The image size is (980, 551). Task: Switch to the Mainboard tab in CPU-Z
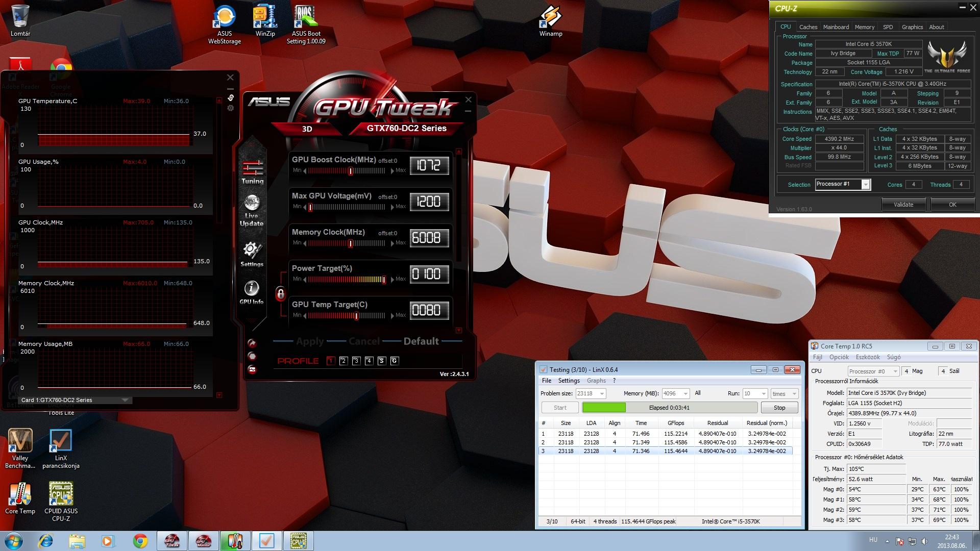pyautogui.click(x=836, y=27)
